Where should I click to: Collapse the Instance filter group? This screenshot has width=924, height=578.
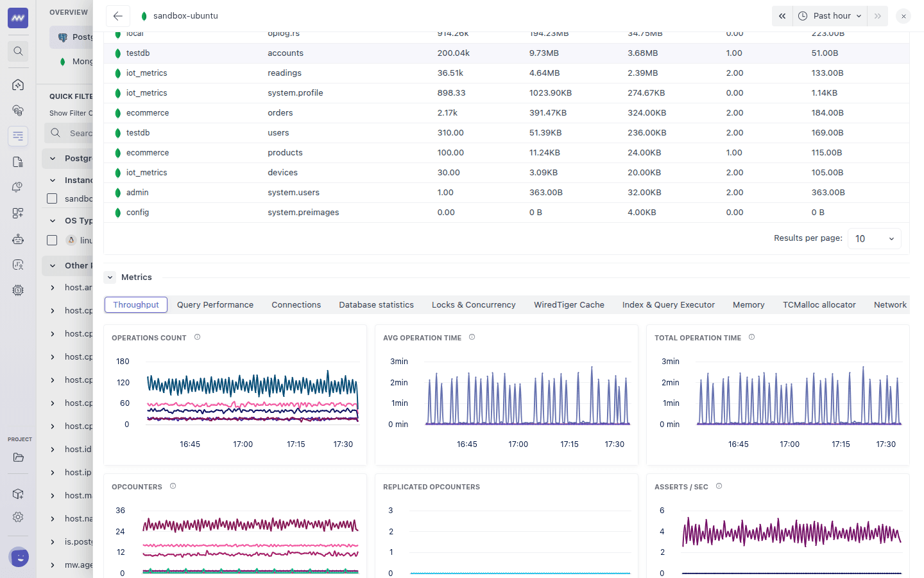tap(53, 180)
